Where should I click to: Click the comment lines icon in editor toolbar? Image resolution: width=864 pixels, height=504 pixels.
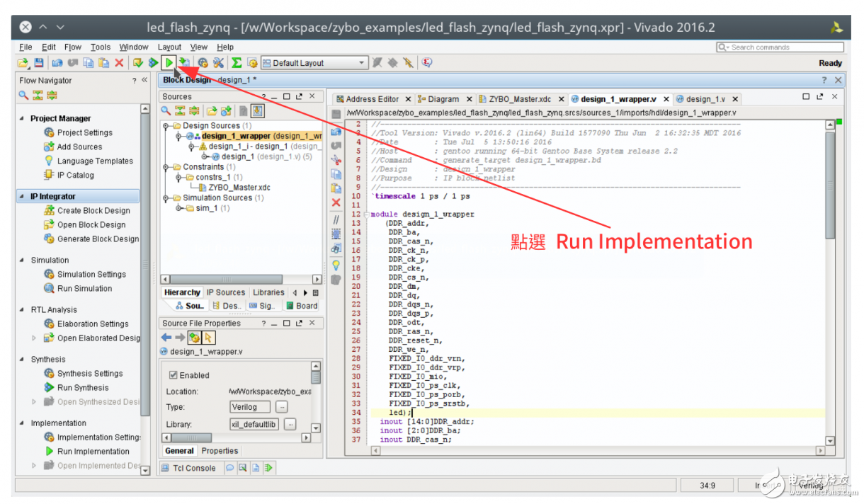[x=336, y=219]
